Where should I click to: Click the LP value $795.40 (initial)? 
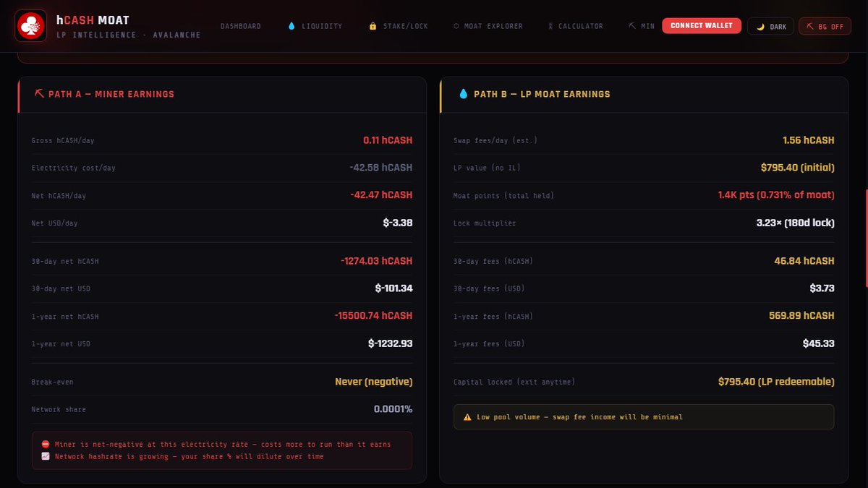[798, 168]
